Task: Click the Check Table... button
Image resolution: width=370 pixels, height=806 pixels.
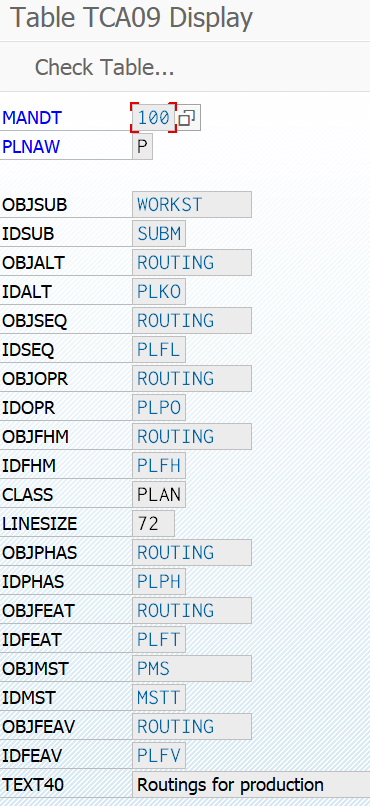Action: tap(104, 67)
